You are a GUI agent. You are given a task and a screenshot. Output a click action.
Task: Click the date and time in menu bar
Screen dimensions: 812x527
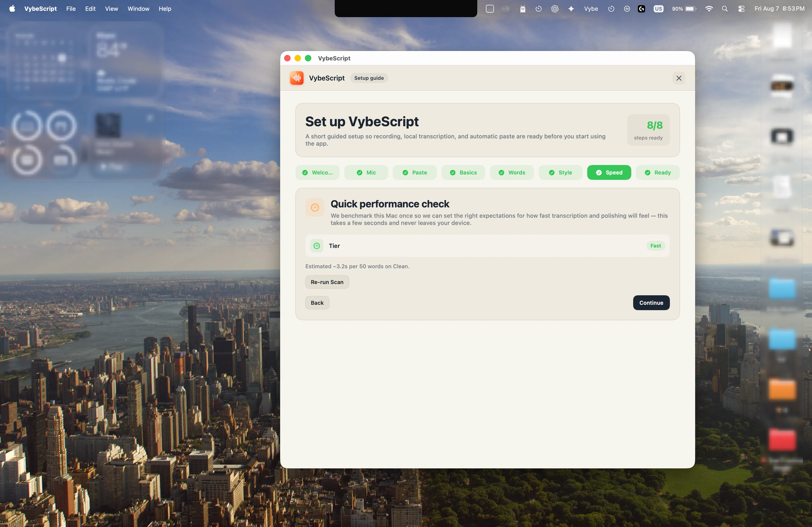[x=779, y=9]
